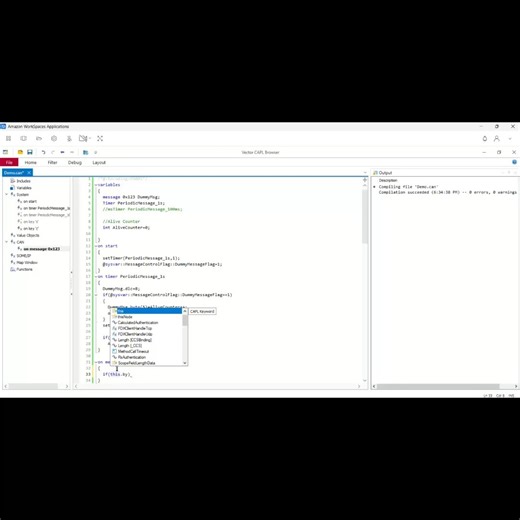Open the document tab list dropdown arrow
Screen dimensions: 520x520
coord(365,173)
